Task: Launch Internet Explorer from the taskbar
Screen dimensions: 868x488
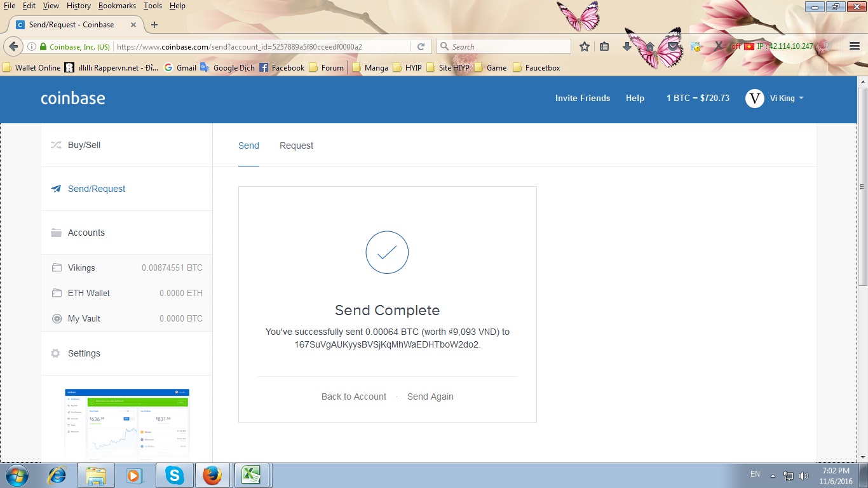Action: pyautogui.click(x=57, y=475)
